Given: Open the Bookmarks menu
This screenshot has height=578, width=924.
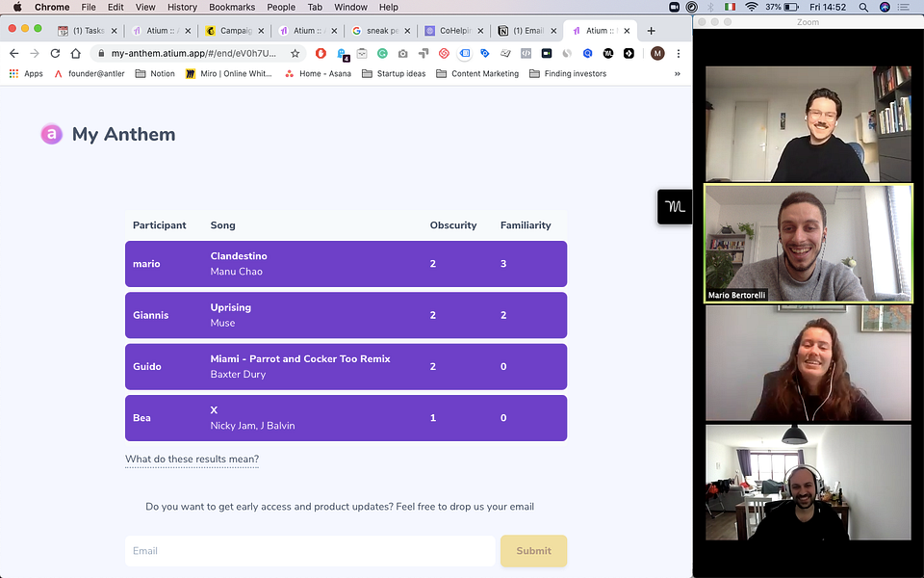Looking at the screenshot, I should pos(232,7).
